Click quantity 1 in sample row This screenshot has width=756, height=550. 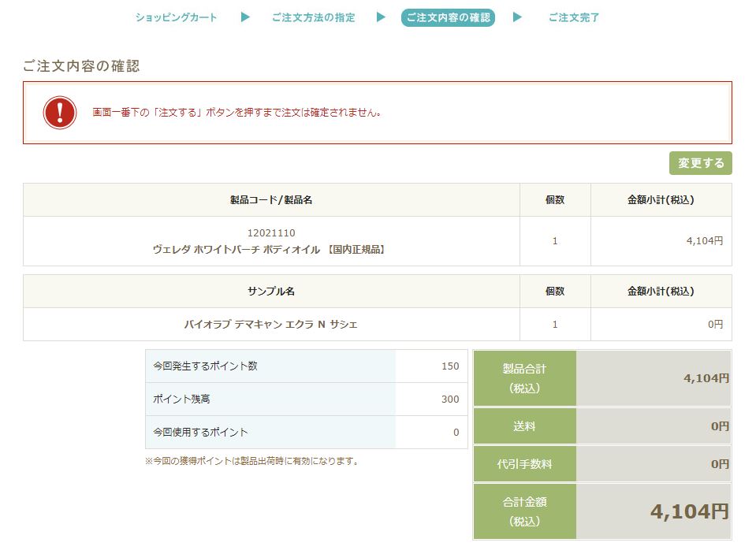(555, 325)
